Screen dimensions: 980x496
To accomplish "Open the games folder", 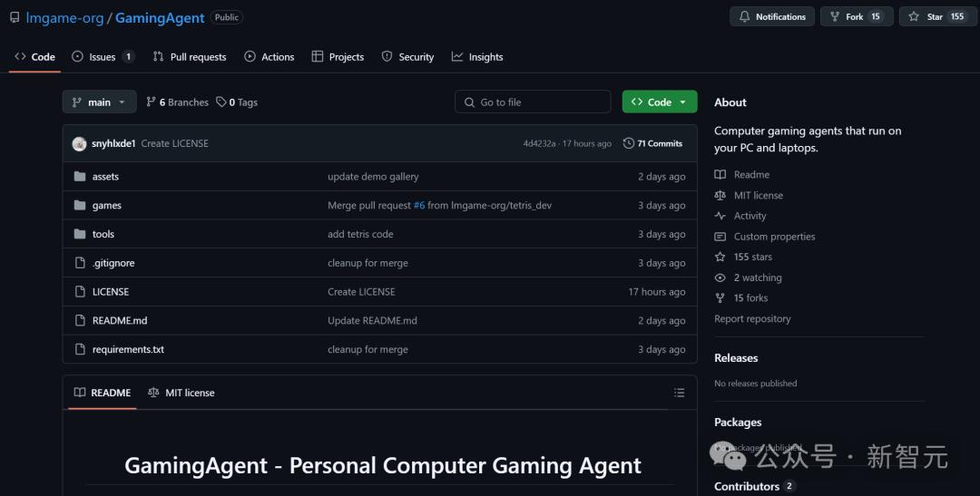I will (107, 206).
